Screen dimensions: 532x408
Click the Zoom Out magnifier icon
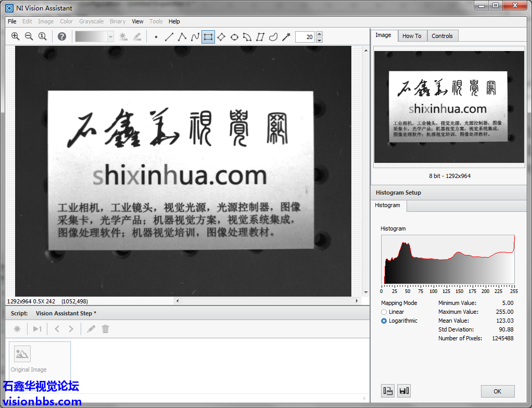tap(29, 36)
